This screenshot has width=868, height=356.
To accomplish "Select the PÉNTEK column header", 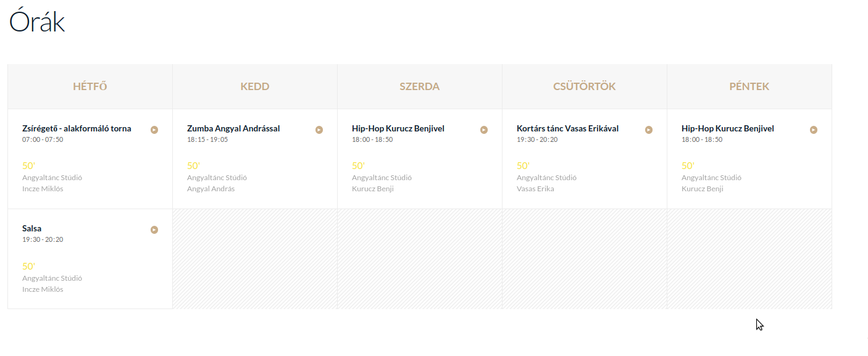I will [x=749, y=86].
